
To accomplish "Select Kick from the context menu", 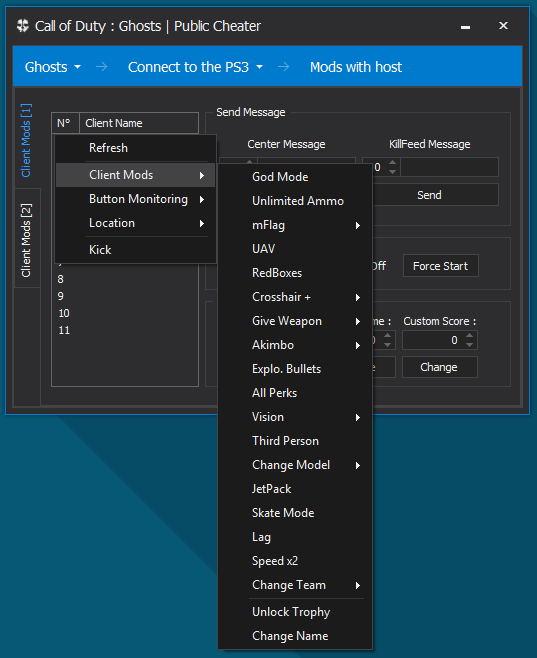I will pyautogui.click(x=136, y=250).
